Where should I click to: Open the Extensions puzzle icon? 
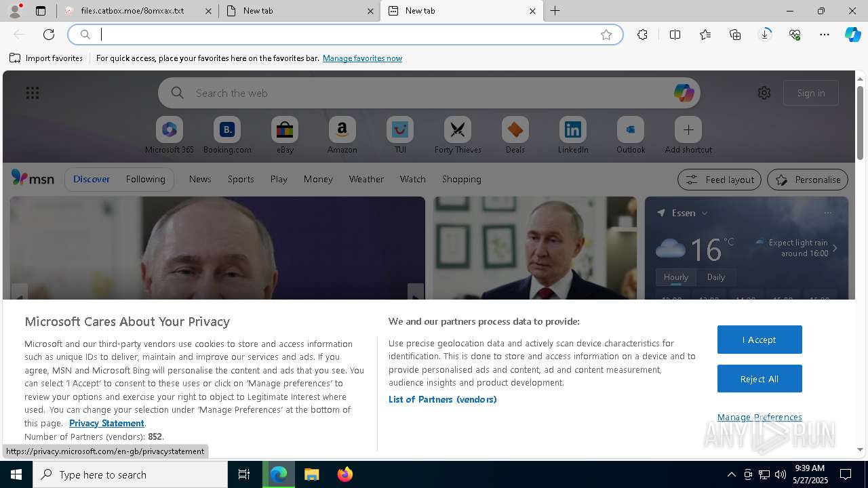click(x=642, y=35)
